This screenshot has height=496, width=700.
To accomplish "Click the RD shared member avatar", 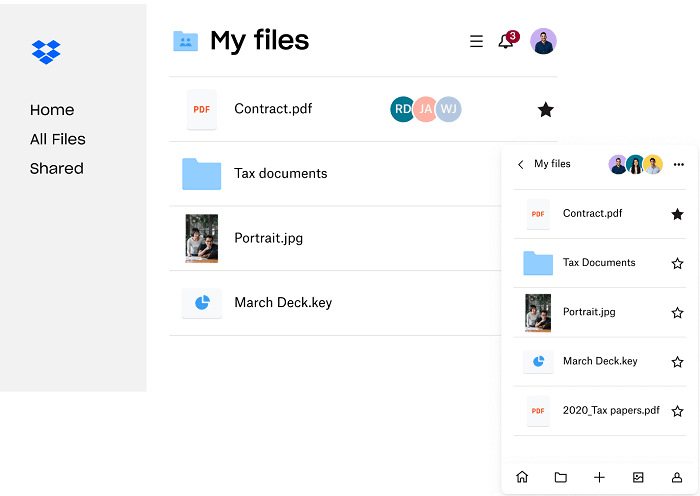I will (x=402, y=109).
